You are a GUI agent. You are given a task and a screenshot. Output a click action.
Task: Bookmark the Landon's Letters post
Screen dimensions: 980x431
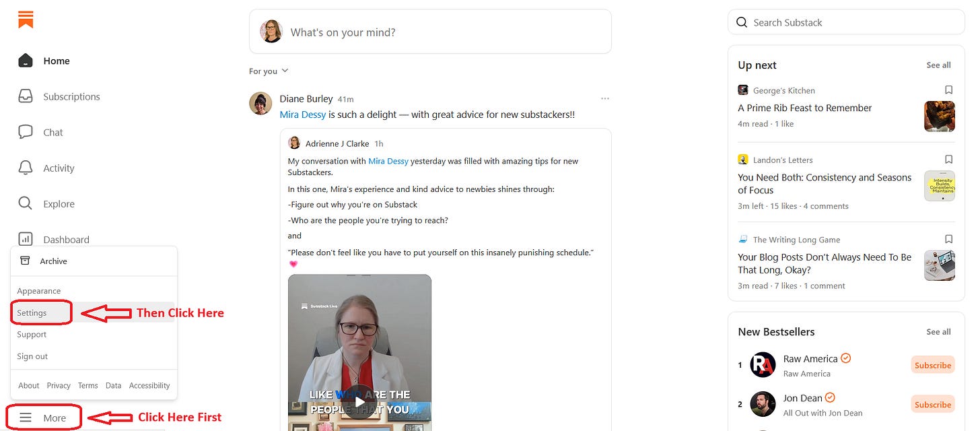point(948,160)
